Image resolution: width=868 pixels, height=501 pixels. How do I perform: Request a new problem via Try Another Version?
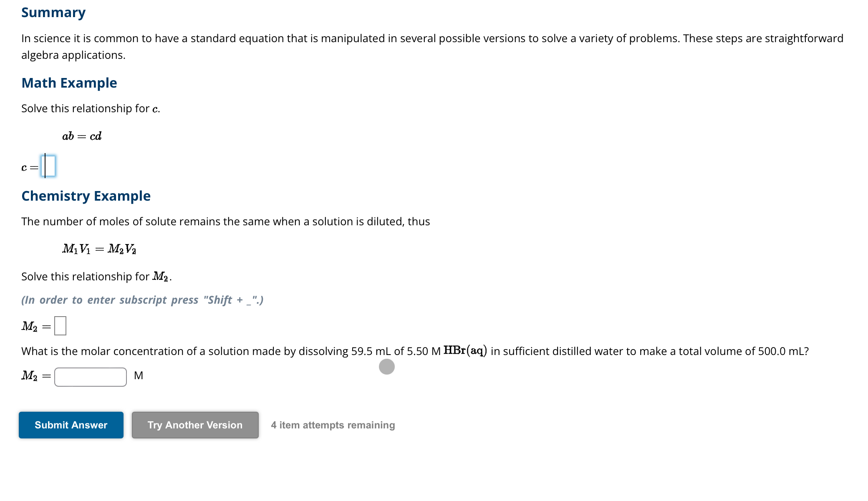(x=194, y=425)
